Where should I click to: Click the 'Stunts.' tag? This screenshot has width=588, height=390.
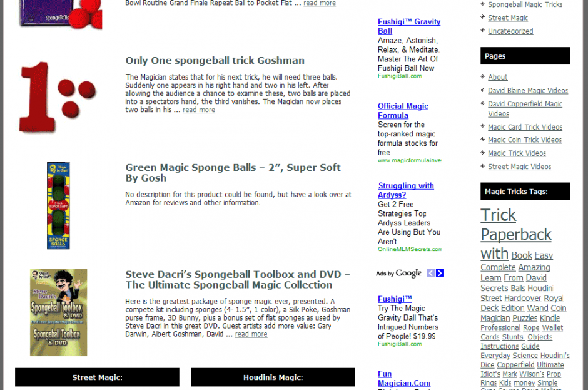pos(514,337)
